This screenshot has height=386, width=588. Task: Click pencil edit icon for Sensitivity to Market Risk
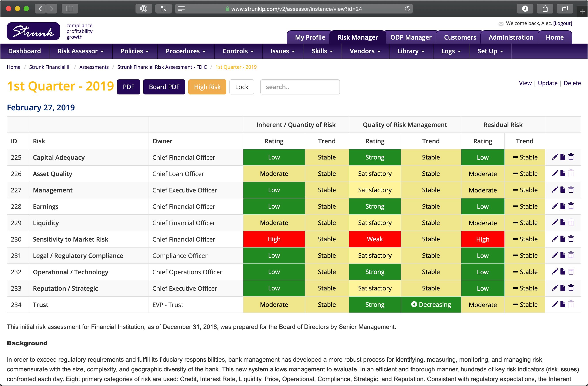(555, 239)
